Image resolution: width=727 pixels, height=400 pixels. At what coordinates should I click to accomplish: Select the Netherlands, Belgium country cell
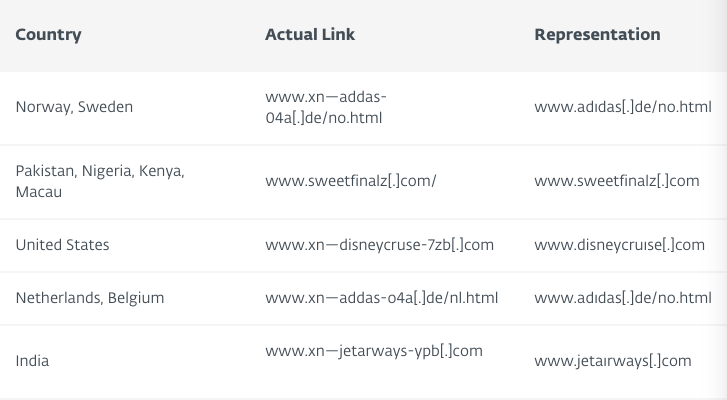pos(89,298)
